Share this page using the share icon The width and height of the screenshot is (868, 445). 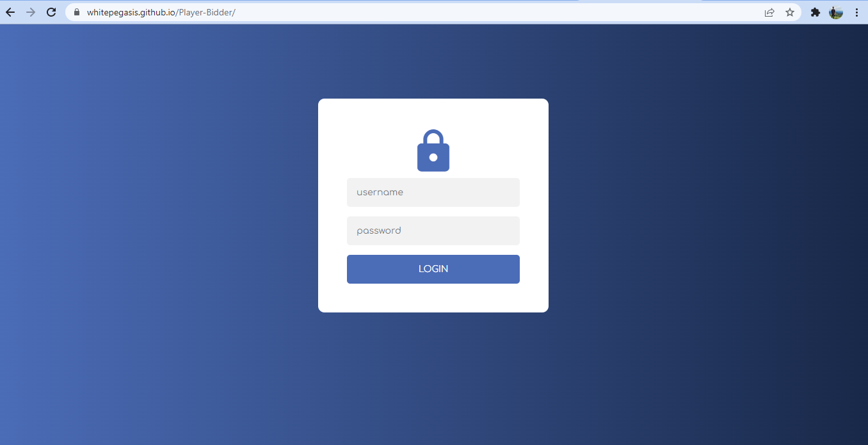click(x=769, y=12)
